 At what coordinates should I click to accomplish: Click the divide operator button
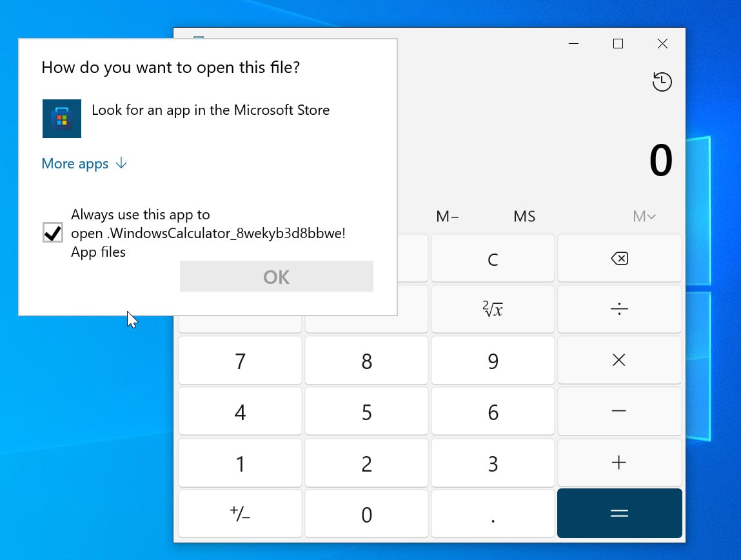[619, 309]
